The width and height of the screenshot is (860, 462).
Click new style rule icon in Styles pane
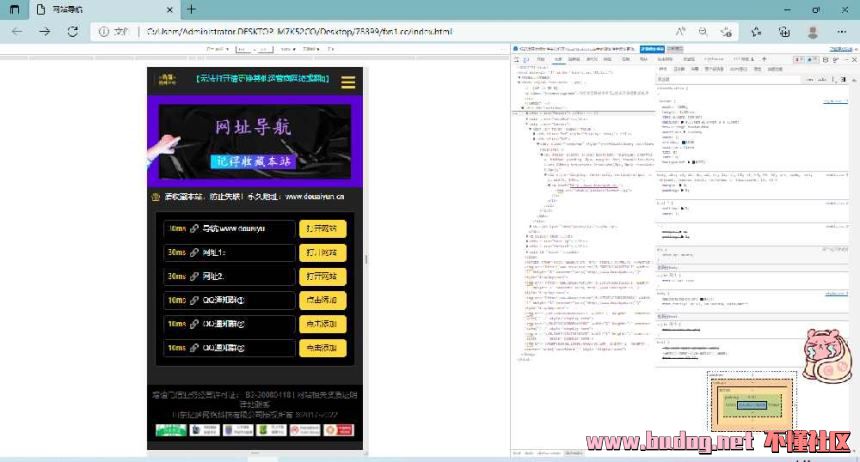(x=834, y=80)
